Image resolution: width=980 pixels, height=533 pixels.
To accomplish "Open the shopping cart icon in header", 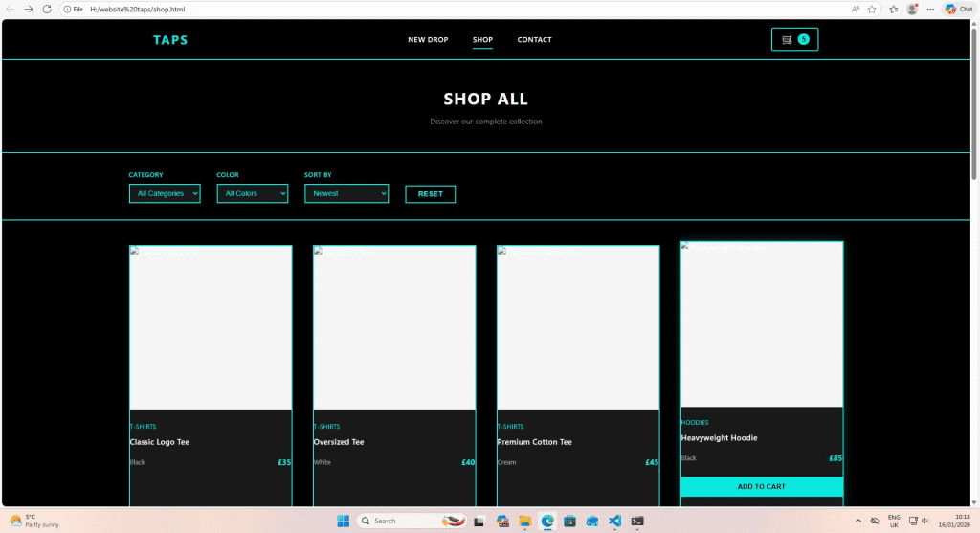I will coord(794,39).
